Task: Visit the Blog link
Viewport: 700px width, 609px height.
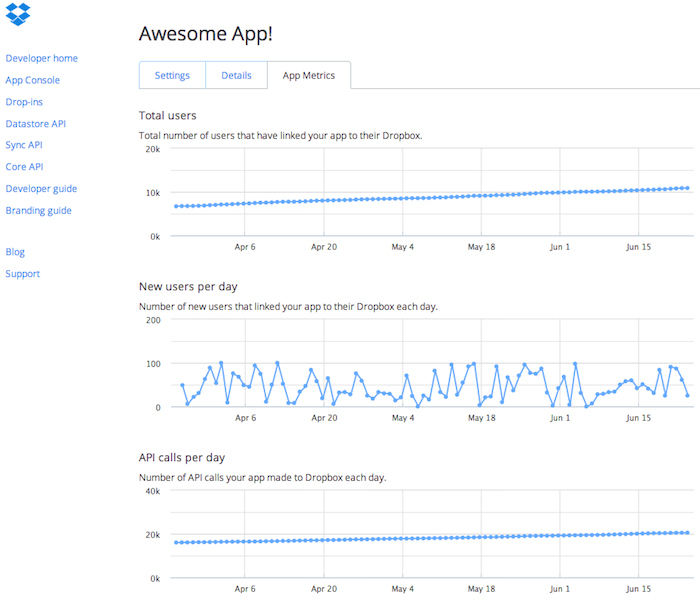Action: click(15, 252)
